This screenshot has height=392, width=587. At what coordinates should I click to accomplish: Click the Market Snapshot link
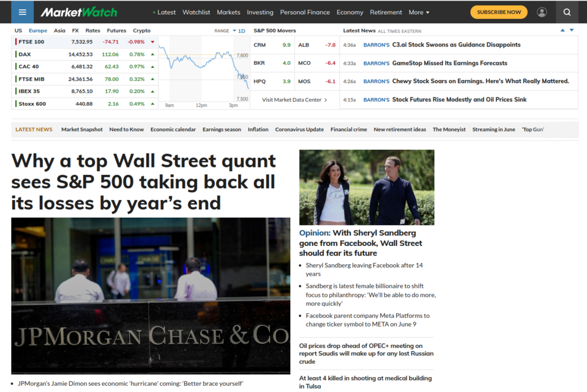click(81, 130)
